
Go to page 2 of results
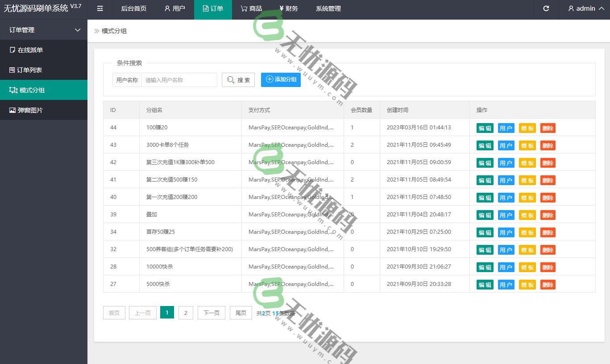[186, 312]
